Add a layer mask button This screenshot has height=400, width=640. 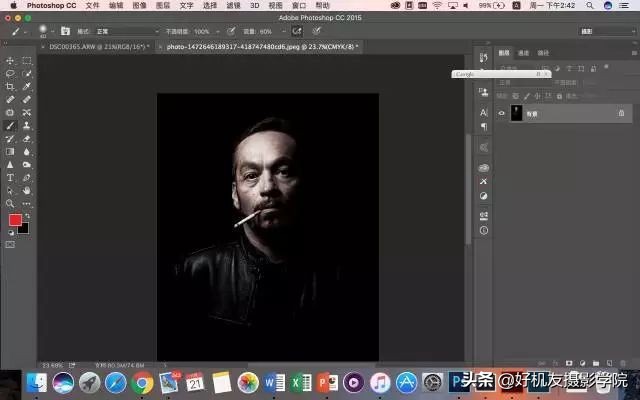569,363
